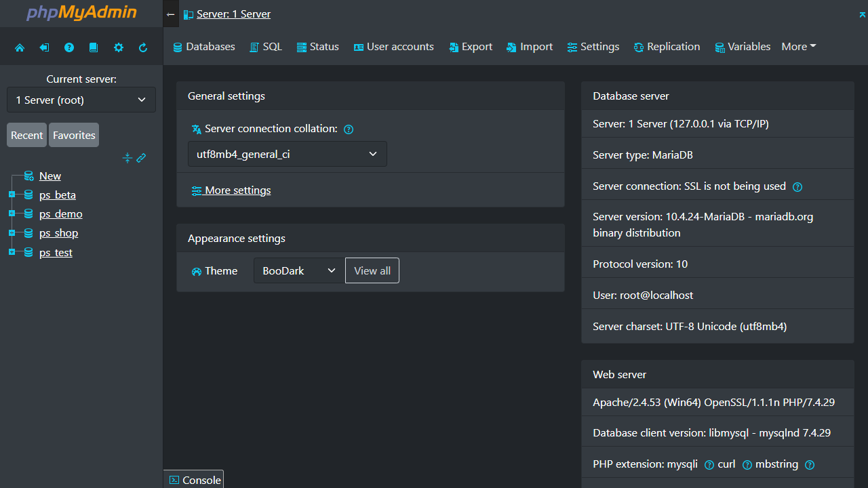Click help icon next to SSL status
The height and width of the screenshot is (488, 868).
797,186
